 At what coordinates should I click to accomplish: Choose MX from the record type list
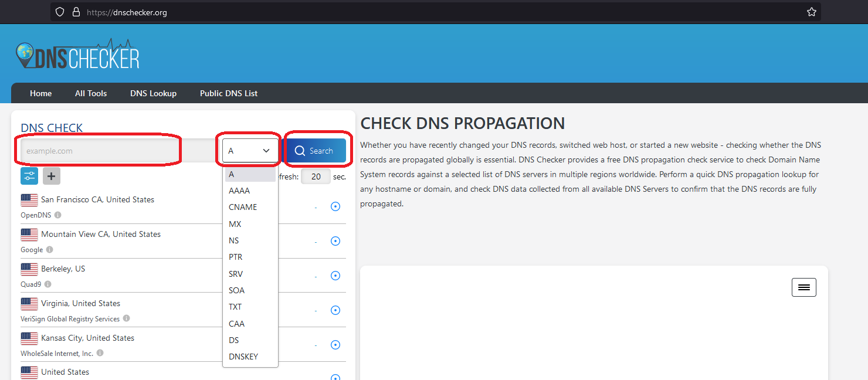[x=235, y=224]
